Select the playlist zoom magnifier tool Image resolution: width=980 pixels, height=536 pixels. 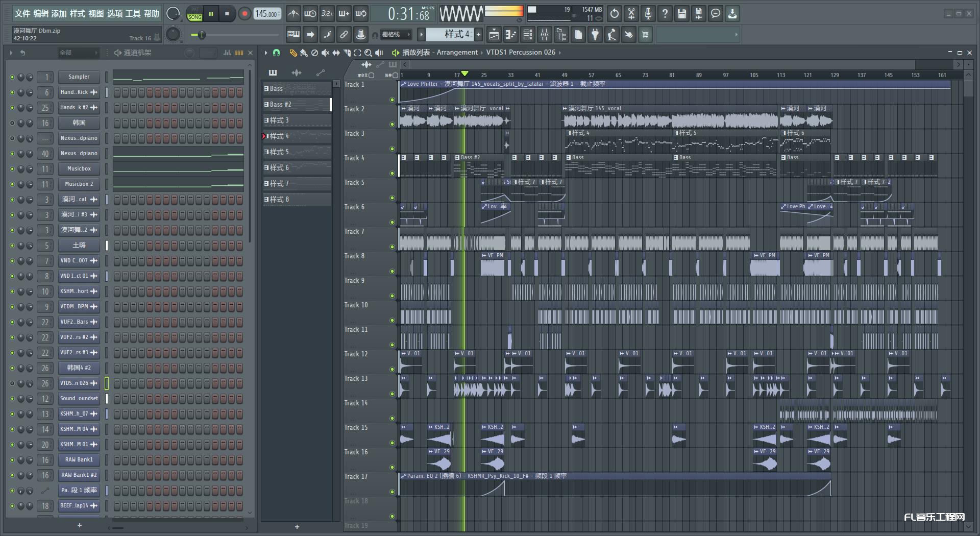click(368, 53)
